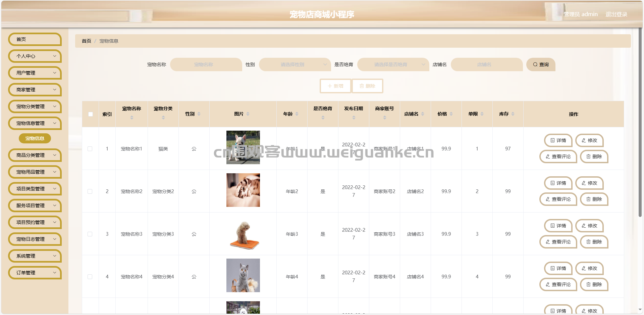Click the search magnifier icon in 查询 button
Image resolution: width=644 pixels, height=315 pixels.
click(x=535, y=64)
